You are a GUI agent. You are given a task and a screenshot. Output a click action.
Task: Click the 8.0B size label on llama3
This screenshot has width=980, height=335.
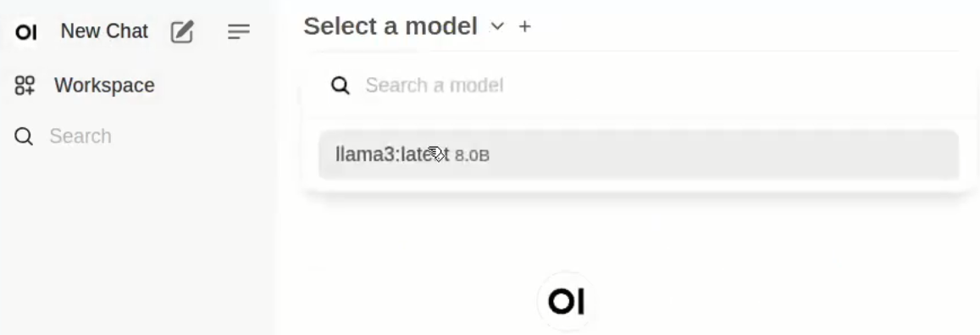coord(472,155)
